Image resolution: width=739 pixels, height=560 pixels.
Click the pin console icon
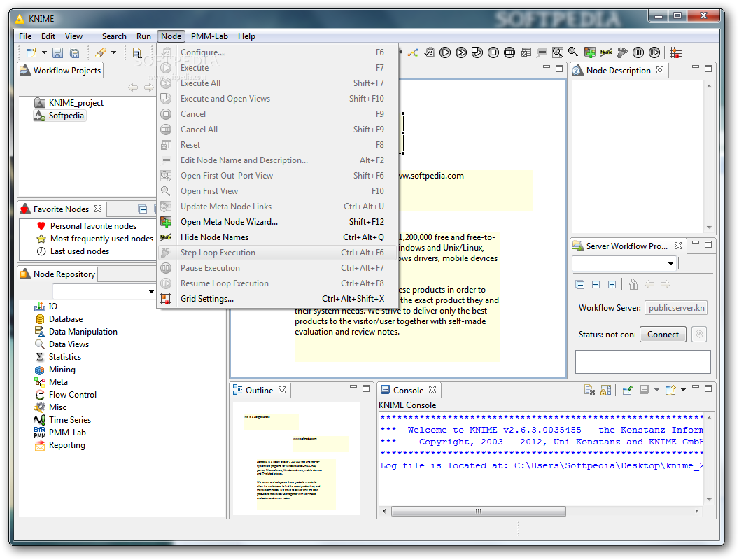pyautogui.click(x=627, y=390)
